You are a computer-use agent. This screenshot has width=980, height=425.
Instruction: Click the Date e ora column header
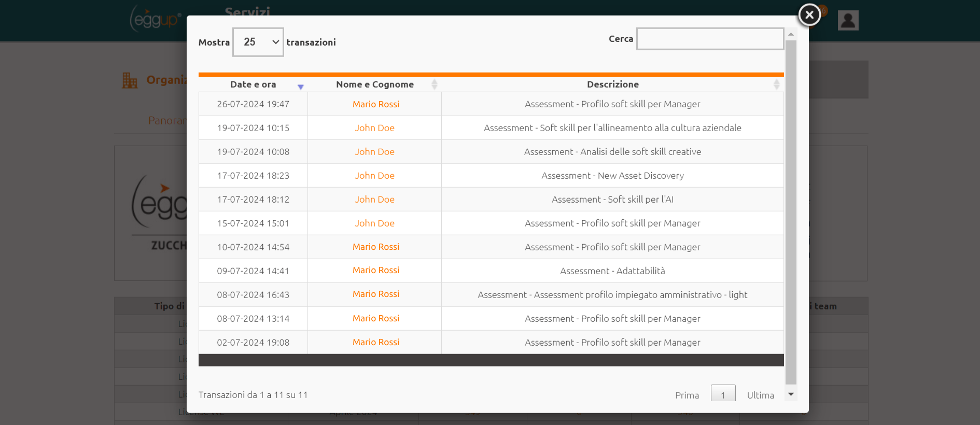point(253,84)
